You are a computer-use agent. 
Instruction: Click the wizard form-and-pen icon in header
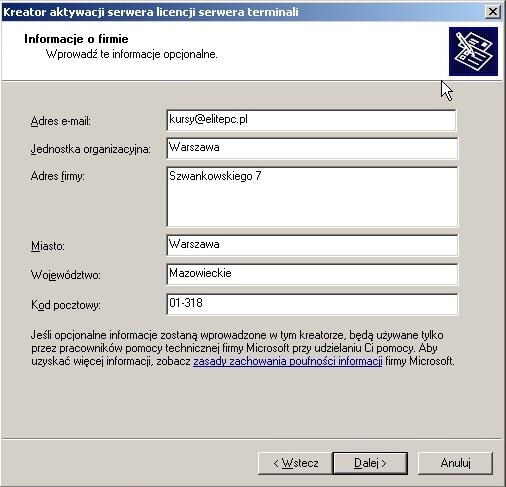point(473,52)
